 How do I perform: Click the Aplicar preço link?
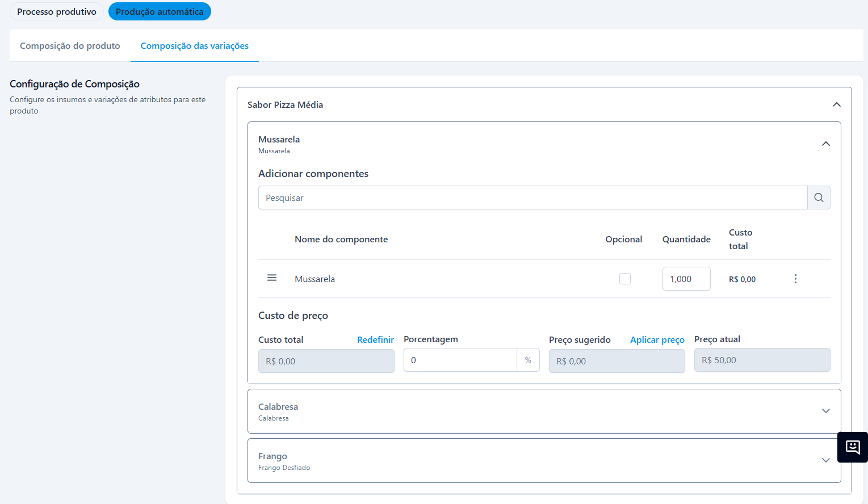pyautogui.click(x=657, y=339)
